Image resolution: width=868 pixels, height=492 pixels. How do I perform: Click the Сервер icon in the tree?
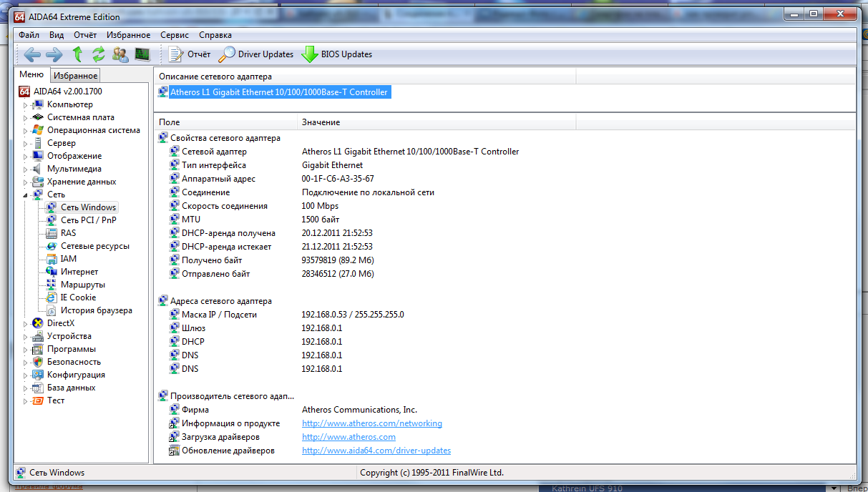[x=38, y=143]
